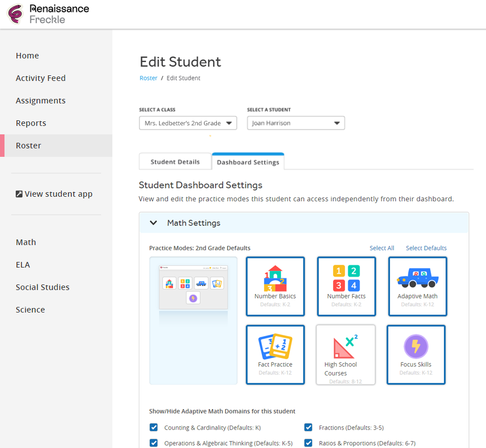Open Reports in the sidebar

(x=31, y=123)
